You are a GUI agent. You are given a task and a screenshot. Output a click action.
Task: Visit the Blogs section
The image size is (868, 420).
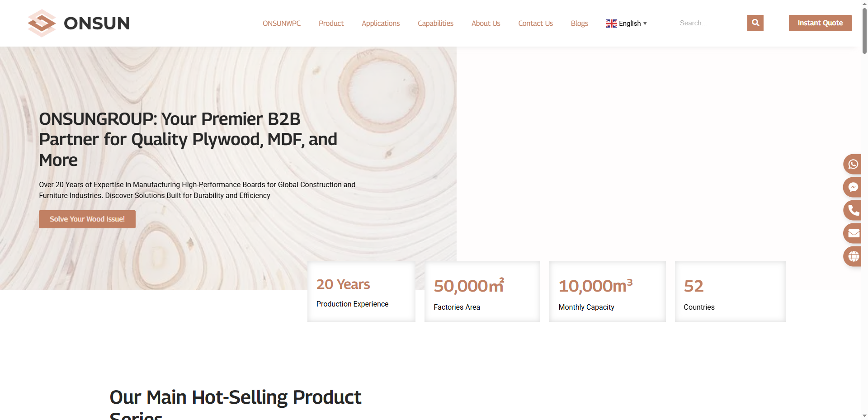point(579,24)
